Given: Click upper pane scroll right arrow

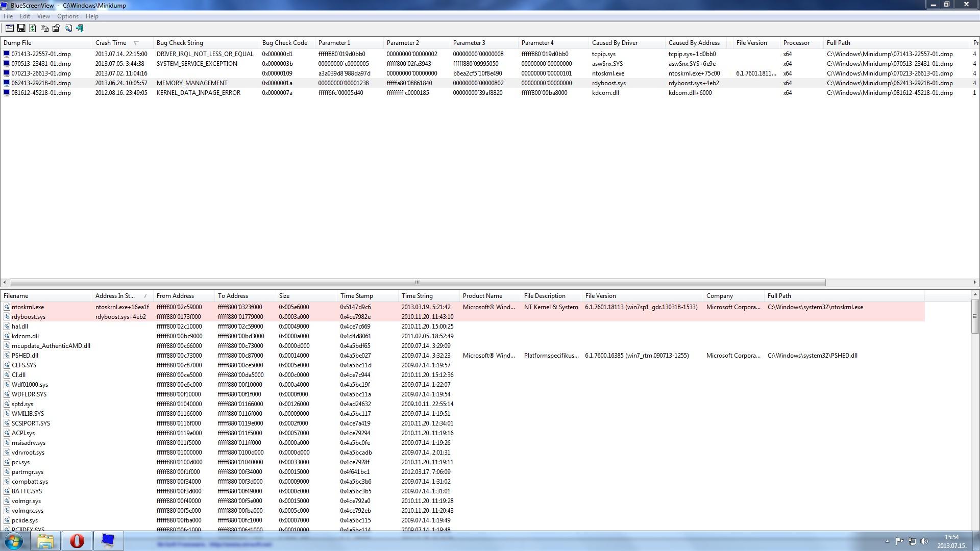Looking at the screenshot, I should (974, 282).
